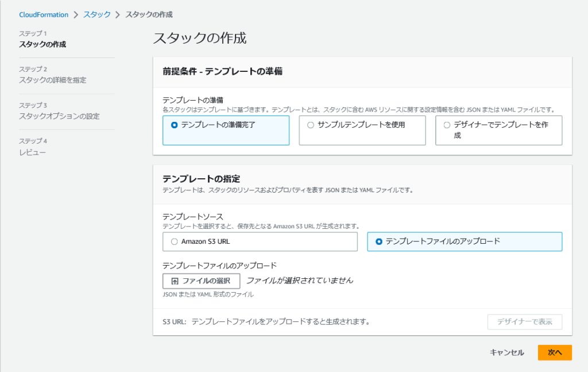The width and height of the screenshot is (588, 372).
Task: Cancel stack creation with キャンセル
Action: pos(508,352)
